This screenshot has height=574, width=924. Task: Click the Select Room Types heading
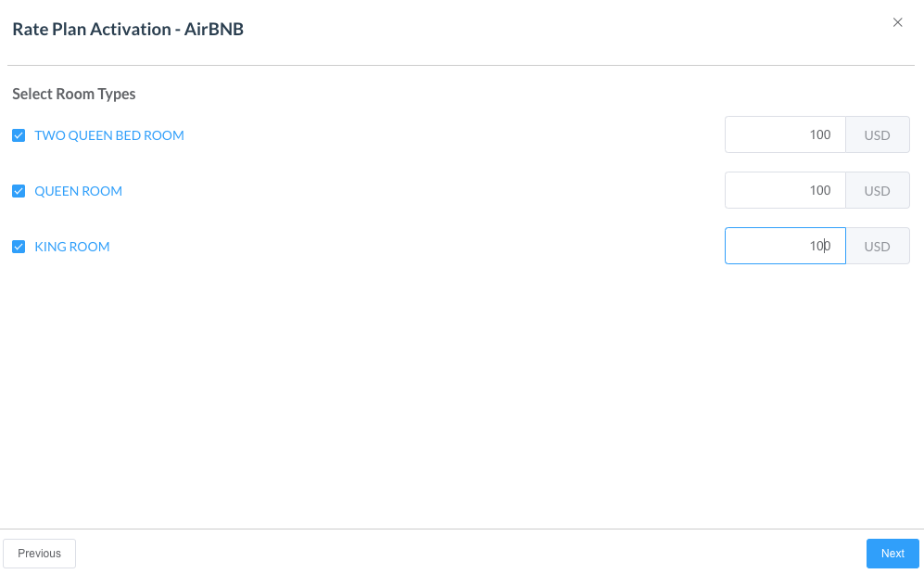pos(73,94)
